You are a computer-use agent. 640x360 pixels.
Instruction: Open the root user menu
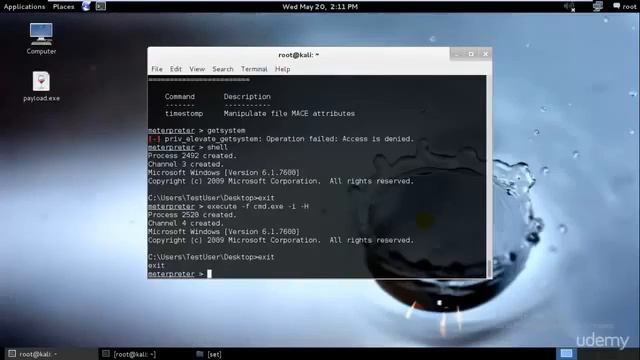click(629, 7)
